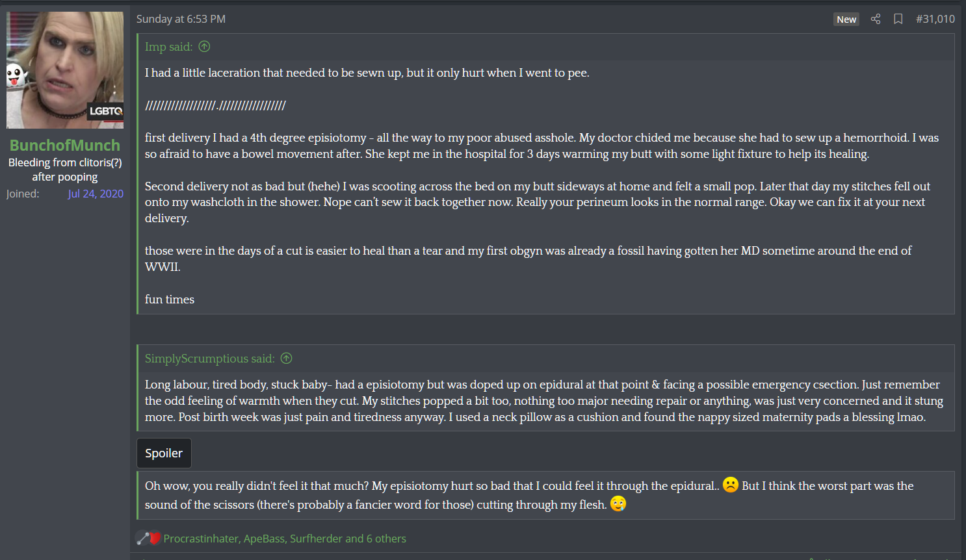Jump to Imp's original post via arrow icon
Viewport: 966px width, 560px height.
click(x=204, y=46)
